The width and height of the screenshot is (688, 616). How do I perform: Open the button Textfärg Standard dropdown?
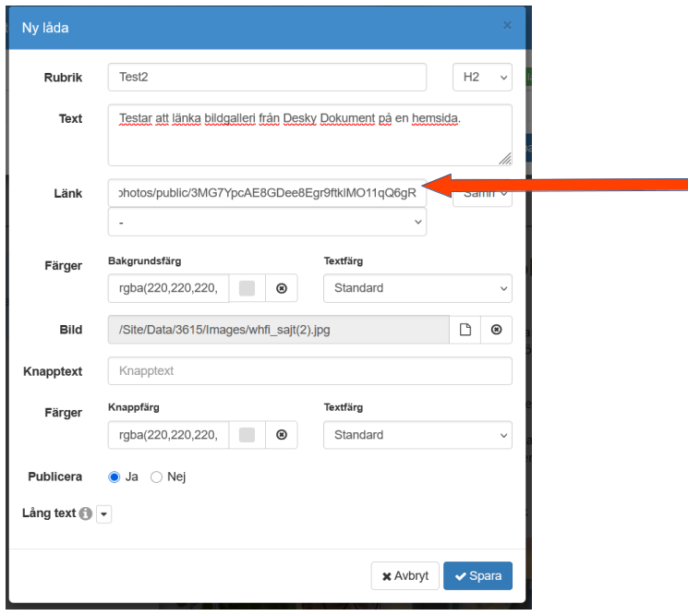[417, 435]
